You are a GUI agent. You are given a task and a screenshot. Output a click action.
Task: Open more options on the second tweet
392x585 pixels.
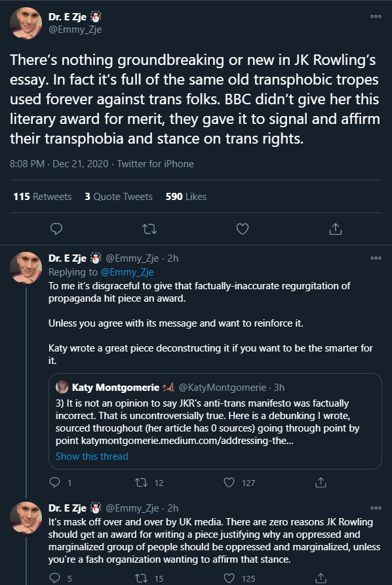(x=376, y=258)
